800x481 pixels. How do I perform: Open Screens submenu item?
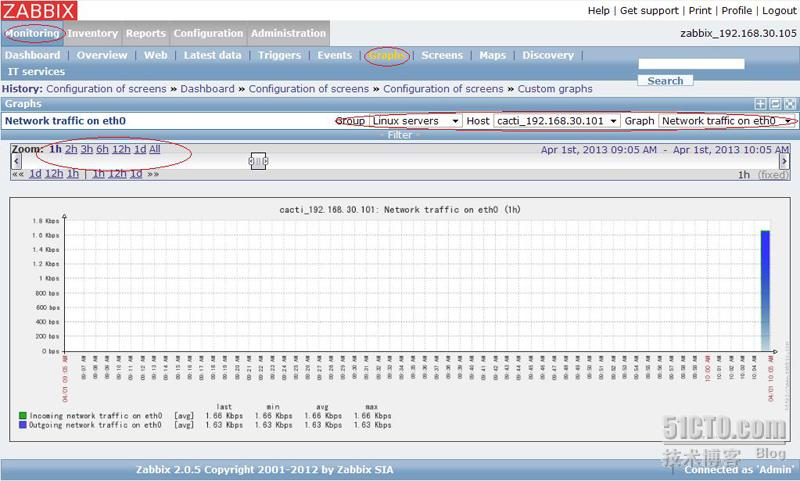point(442,55)
